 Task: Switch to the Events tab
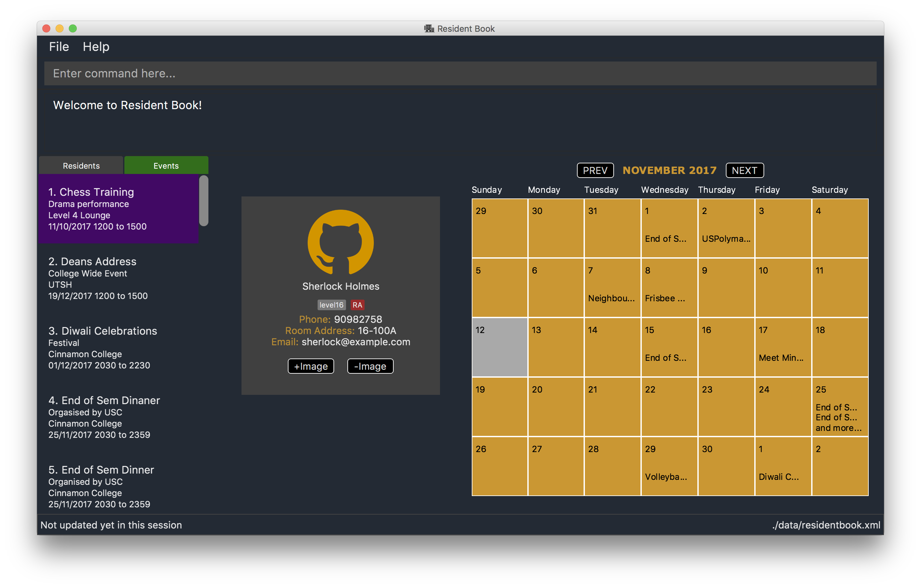(166, 166)
